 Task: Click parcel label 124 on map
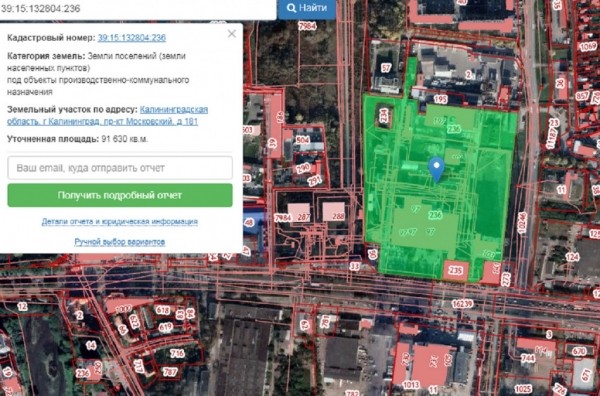572,257
